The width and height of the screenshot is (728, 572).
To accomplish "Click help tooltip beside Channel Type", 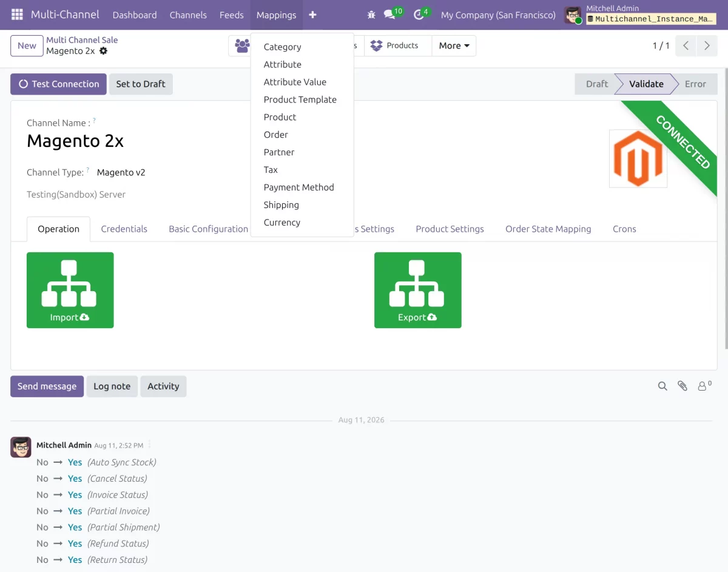I will 88,170.
